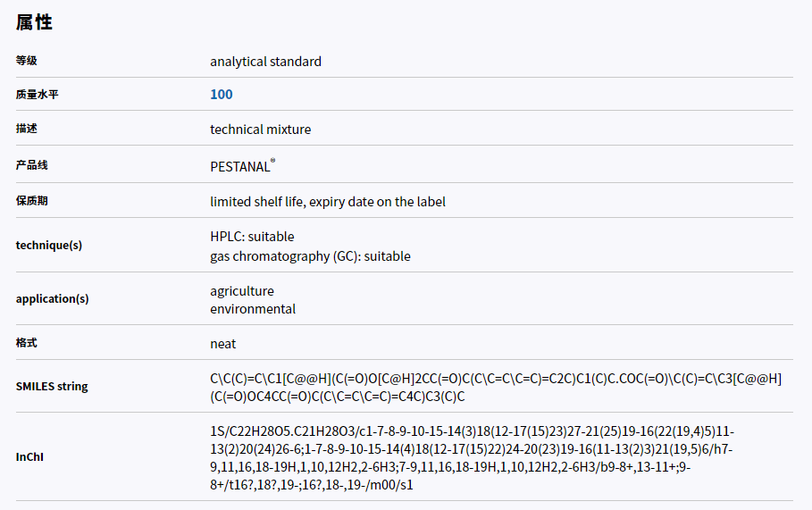Click the quality level 100 link

tap(222, 95)
